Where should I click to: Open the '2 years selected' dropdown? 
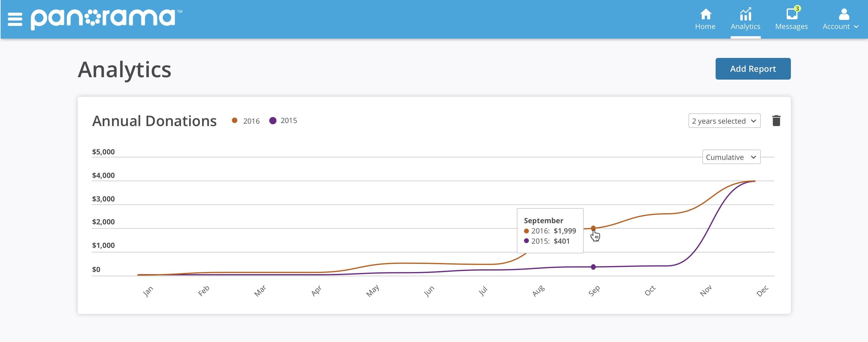coord(724,121)
